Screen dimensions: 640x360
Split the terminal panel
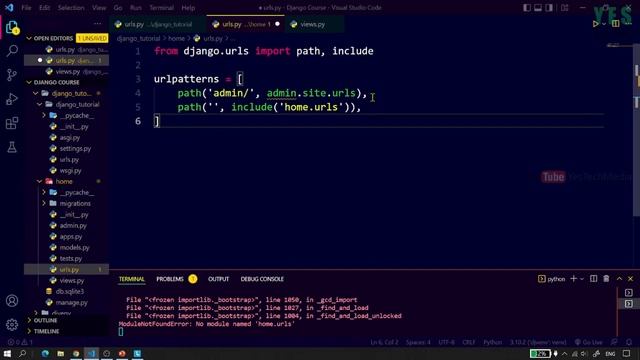pos(593,279)
